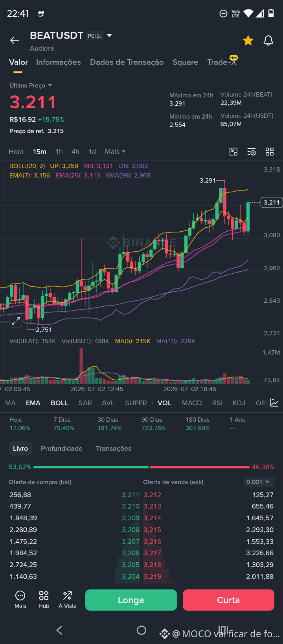
Task: Open the chart layout grid icon
Action: [270, 152]
